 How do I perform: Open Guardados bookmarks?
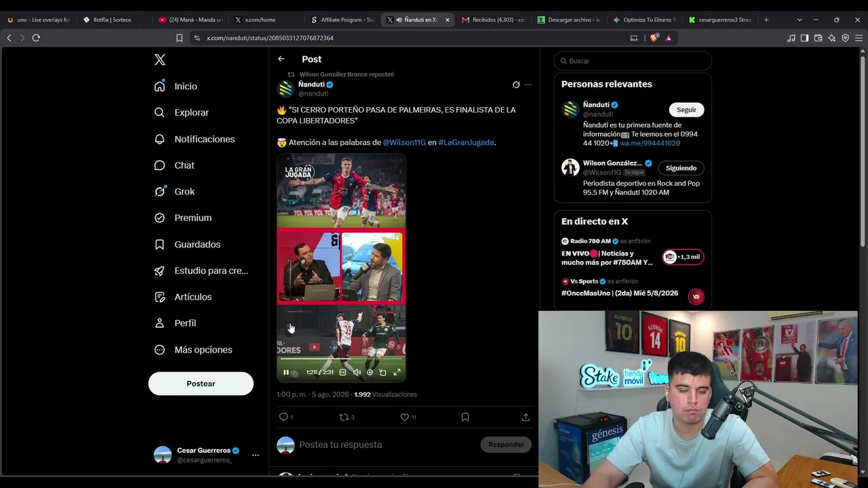click(187, 244)
